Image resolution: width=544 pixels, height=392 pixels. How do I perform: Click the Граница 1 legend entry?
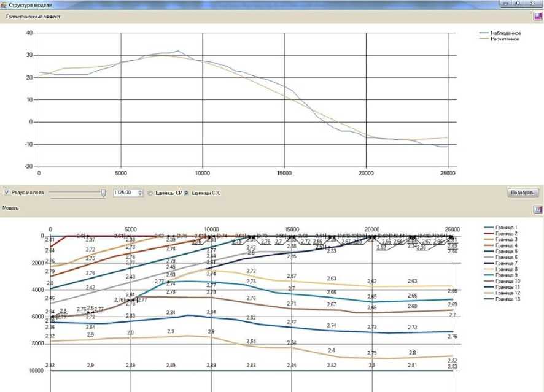(500, 228)
